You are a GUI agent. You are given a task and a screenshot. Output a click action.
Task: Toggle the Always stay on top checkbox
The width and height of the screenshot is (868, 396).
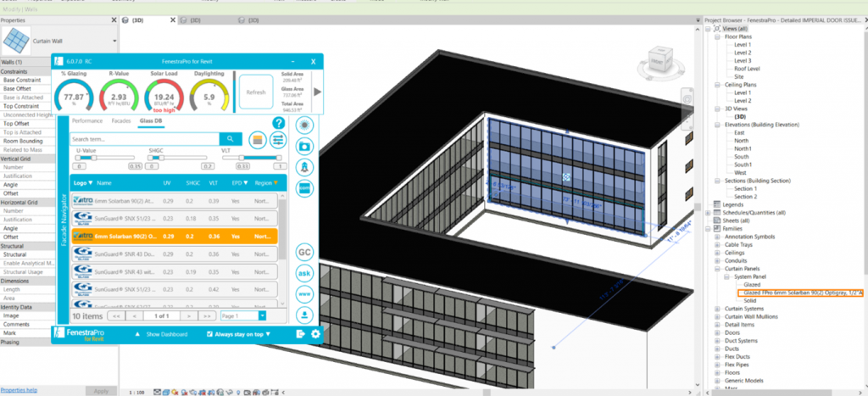pos(209,334)
